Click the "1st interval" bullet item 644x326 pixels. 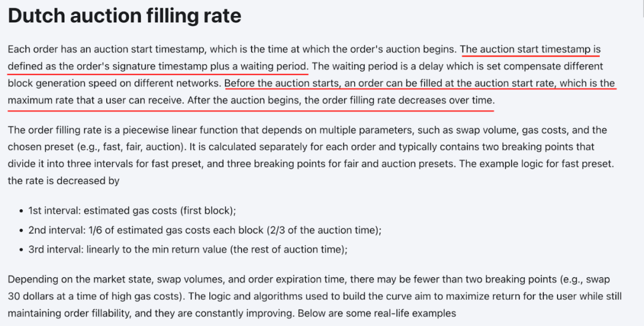coord(132,210)
